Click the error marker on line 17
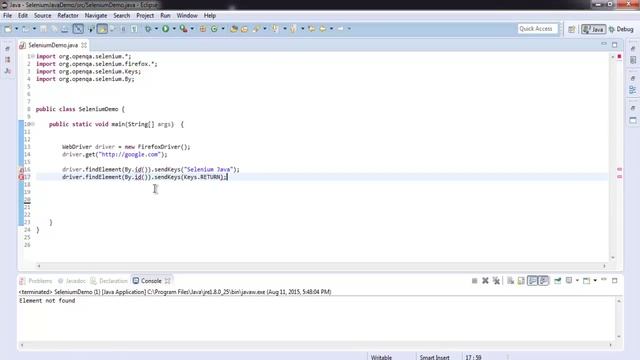 [x=21, y=177]
